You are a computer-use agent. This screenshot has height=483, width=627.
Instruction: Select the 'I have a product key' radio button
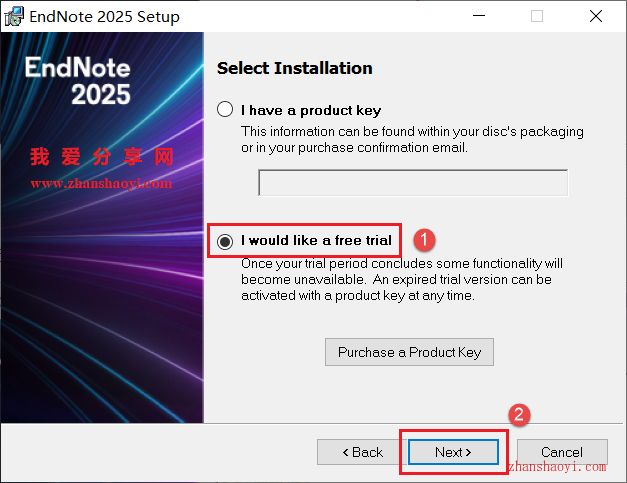[225, 109]
